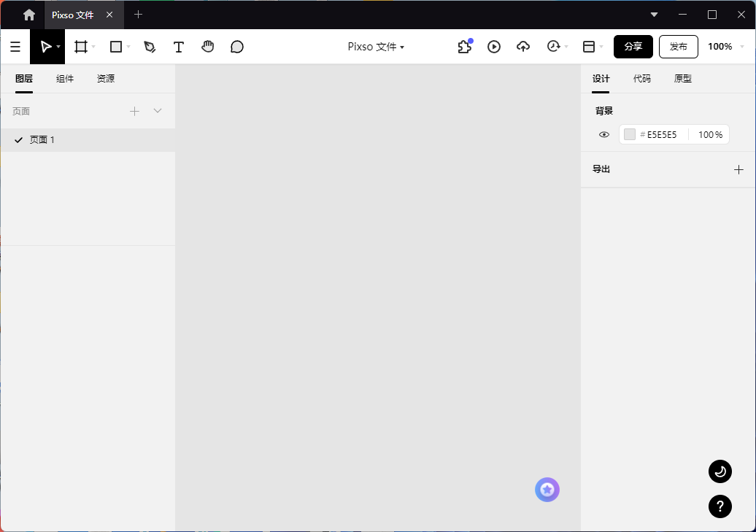Screen dimensions: 756x532
Task: Open the Pixso 文件 title dropdown
Action: click(376, 47)
